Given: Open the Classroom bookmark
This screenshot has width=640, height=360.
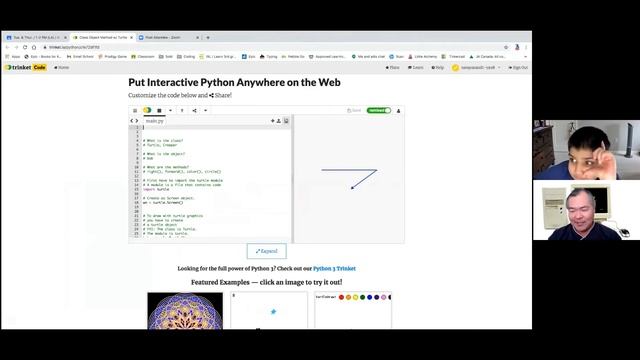Looking at the screenshot, I should (x=143, y=57).
